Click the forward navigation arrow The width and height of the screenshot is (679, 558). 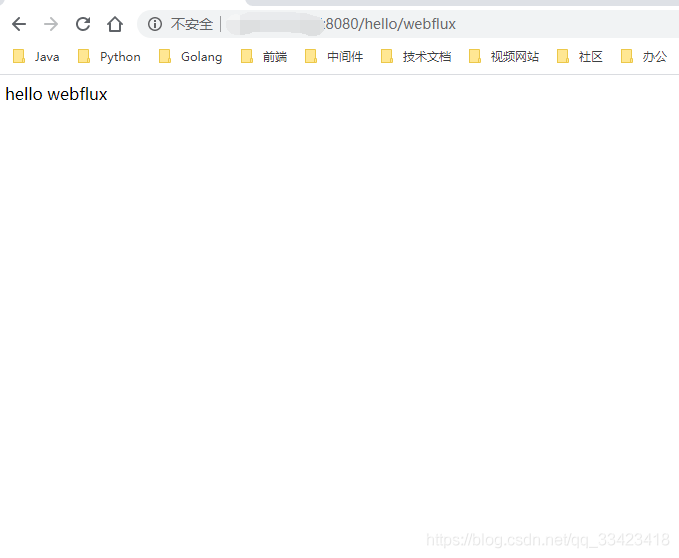coord(51,24)
